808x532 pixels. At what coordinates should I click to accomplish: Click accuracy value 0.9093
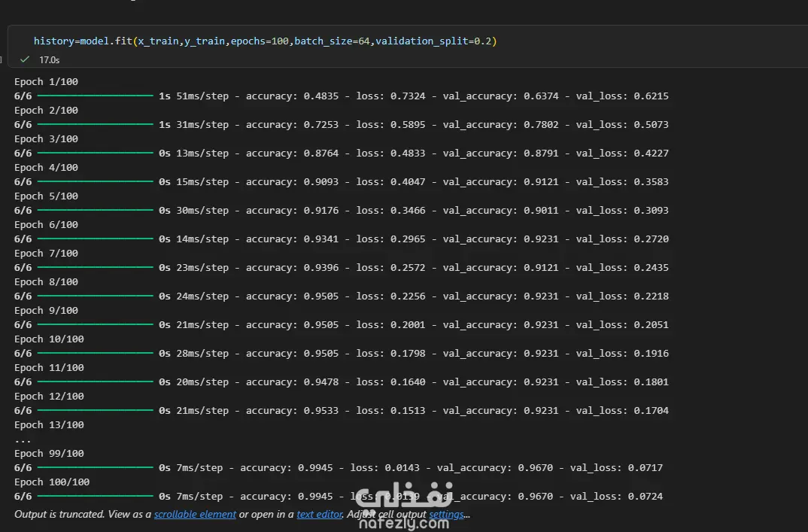(321, 182)
